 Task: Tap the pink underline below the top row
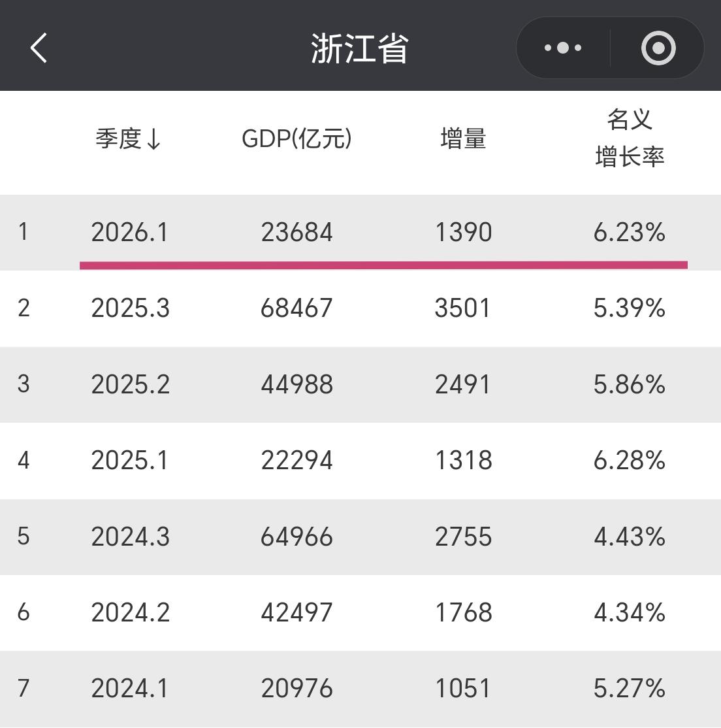tap(384, 264)
